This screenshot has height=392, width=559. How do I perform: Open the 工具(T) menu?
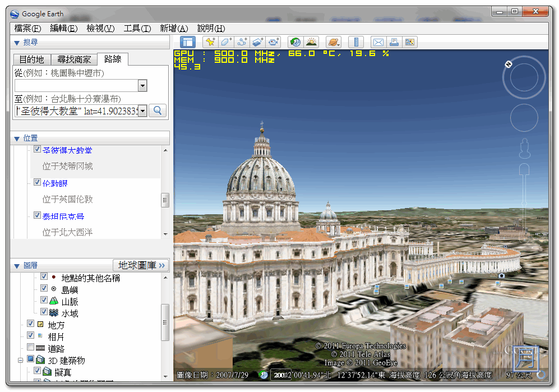(137, 29)
